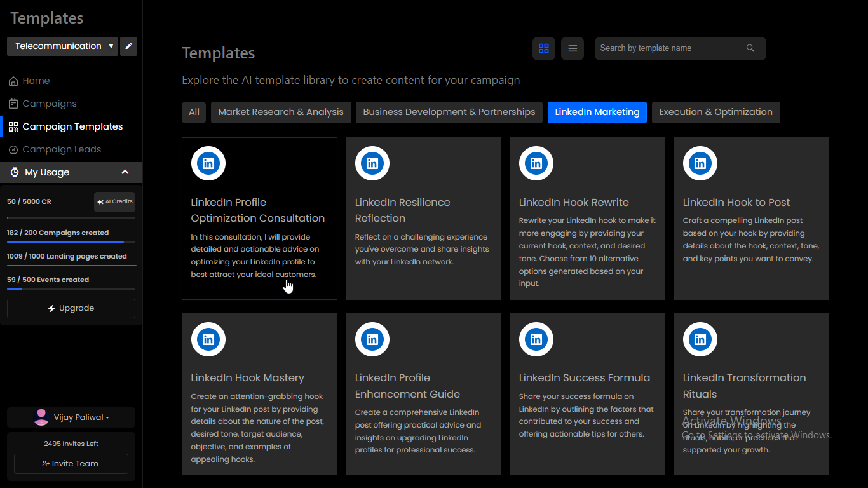Image resolution: width=868 pixels, height=488 pixels.
Task: Click the search magnifier icon
Action: [750, 48]
